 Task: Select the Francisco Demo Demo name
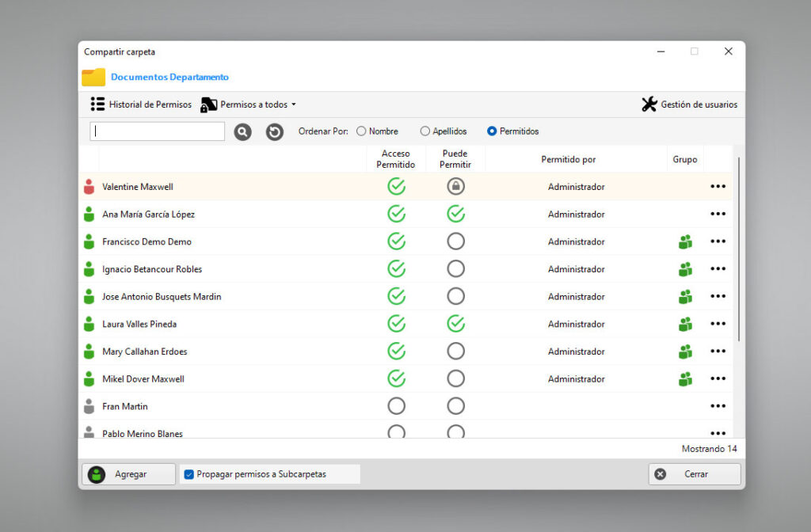tap(147, 241)
